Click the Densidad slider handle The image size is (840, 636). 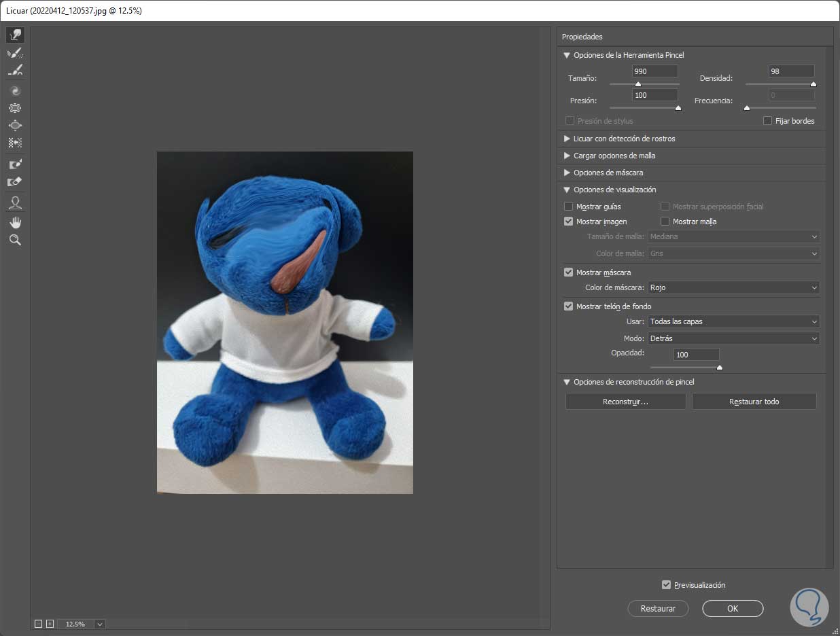[813, 85]
